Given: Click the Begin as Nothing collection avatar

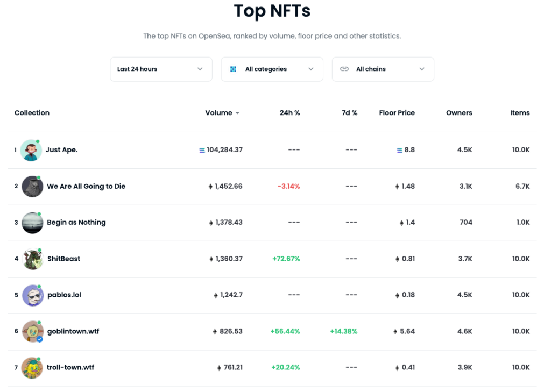Looking at the screenshot, I should tap(32, 223).
